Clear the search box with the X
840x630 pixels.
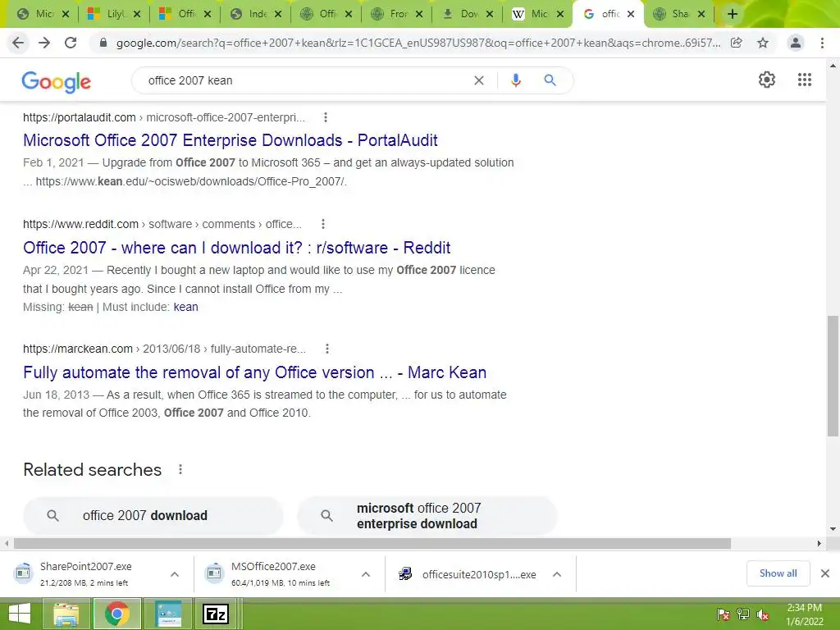(x=479, y=80)
